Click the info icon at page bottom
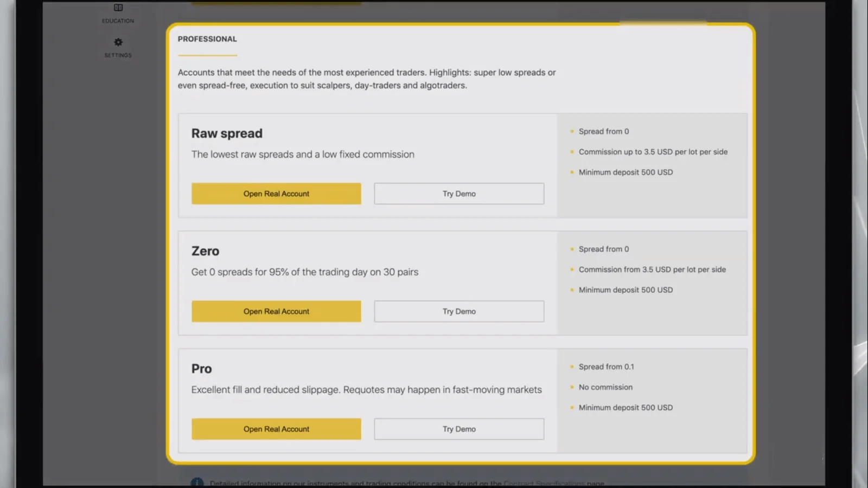This screenshot has width=868, height=488. pos(197,482)
